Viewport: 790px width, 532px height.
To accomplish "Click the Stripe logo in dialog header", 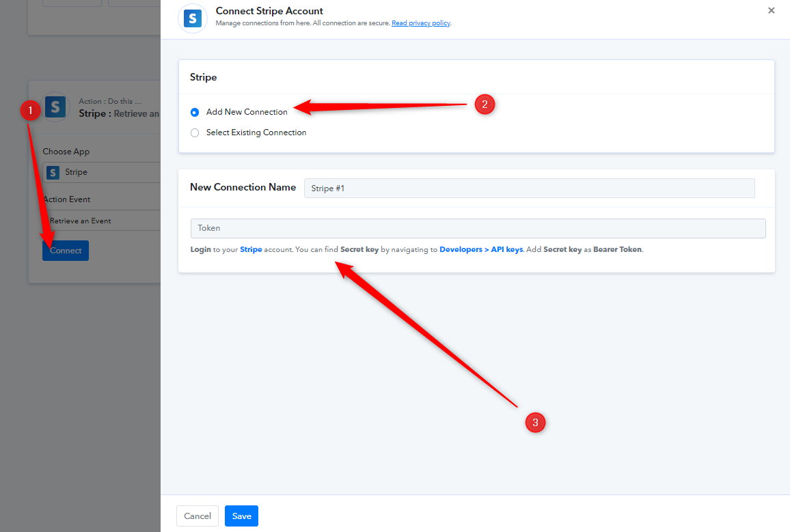I will (193, 18).
